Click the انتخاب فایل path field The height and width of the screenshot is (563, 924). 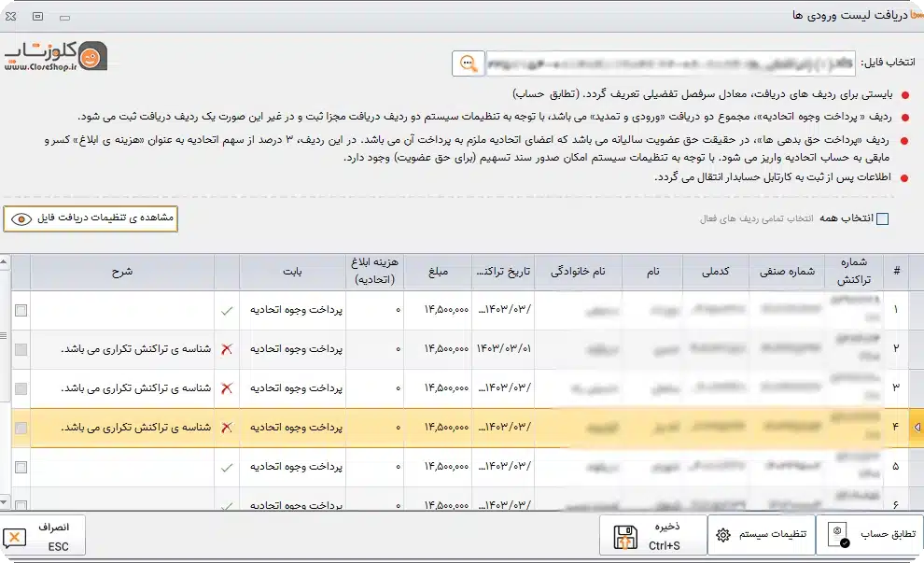click(x=670, y=63)
